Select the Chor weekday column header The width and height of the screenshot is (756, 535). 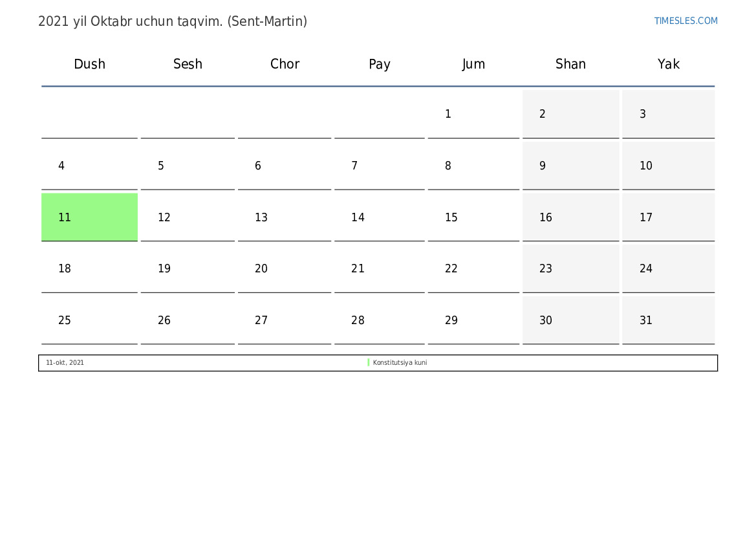285,64
